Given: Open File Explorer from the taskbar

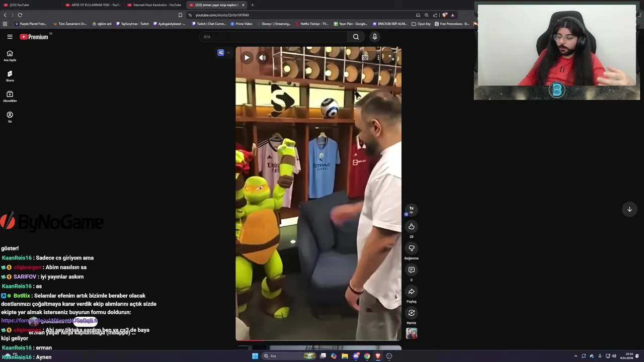Looking at the screenshot, I should (345, 356).
